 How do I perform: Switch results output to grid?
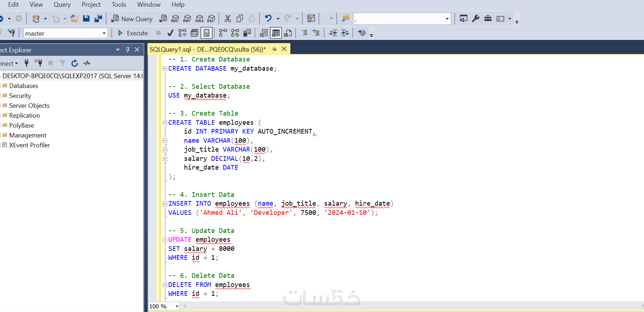pos(276,33)
